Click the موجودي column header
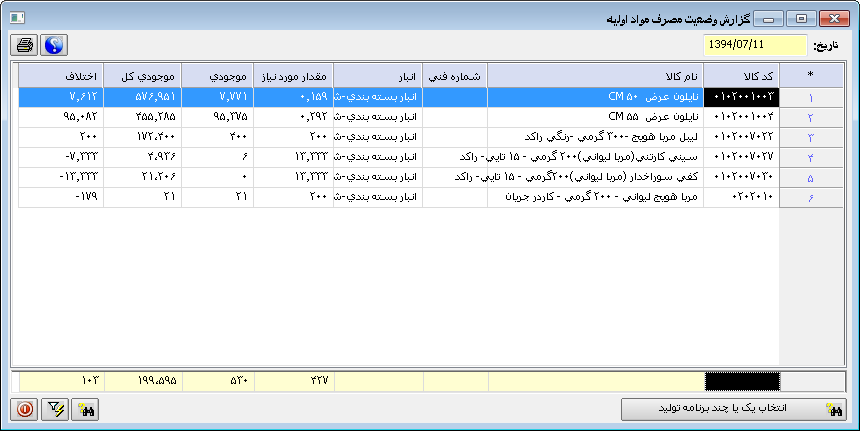This screenshot has width=860, height=431. 217,76
